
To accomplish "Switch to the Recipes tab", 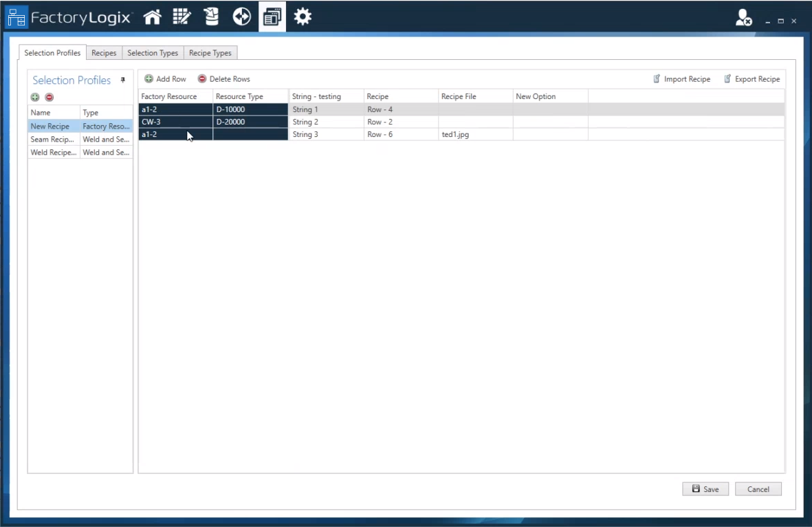I will click(104, 52).
